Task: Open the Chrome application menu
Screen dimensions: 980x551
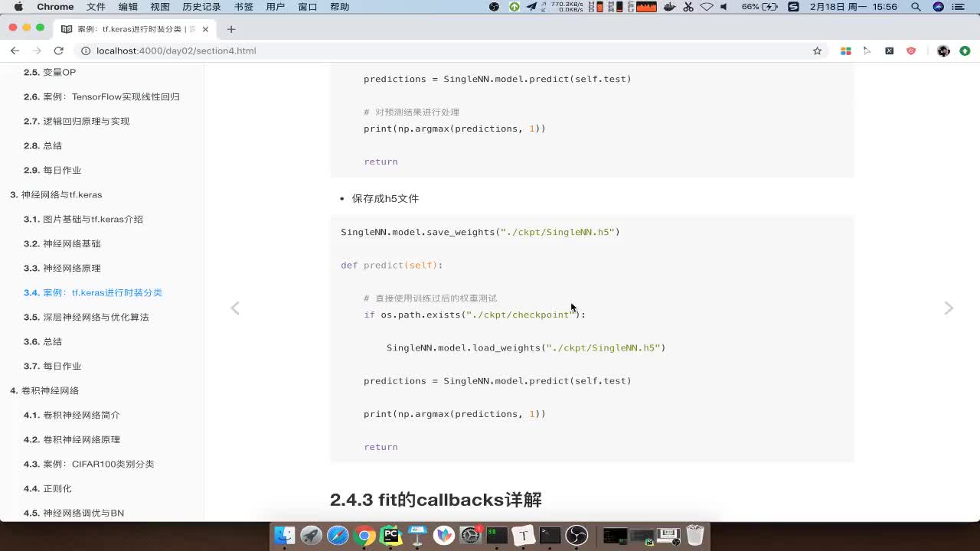Action: (x=55, y=7)
